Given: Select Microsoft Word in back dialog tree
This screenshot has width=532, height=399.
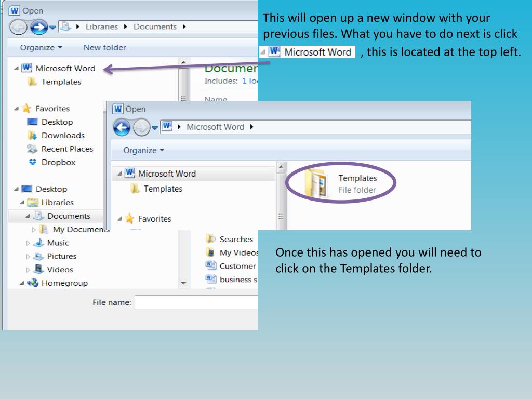Looking at the screenshot, I should [65, 68].
